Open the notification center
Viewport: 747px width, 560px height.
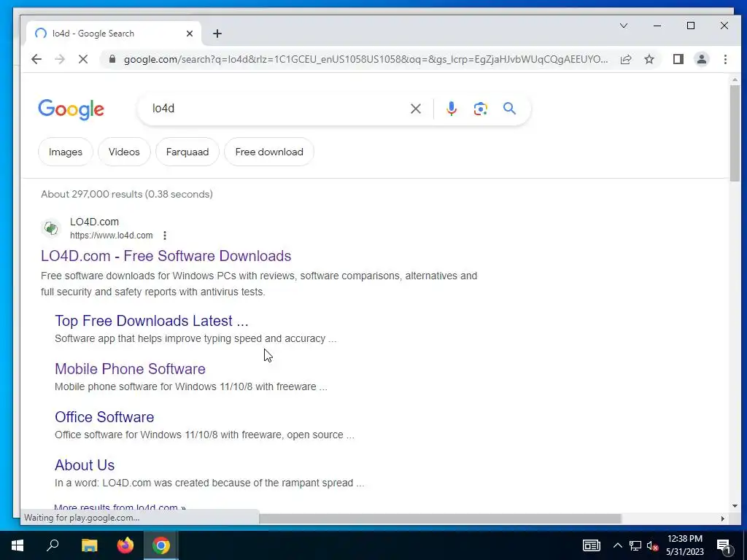pos(724,545)
